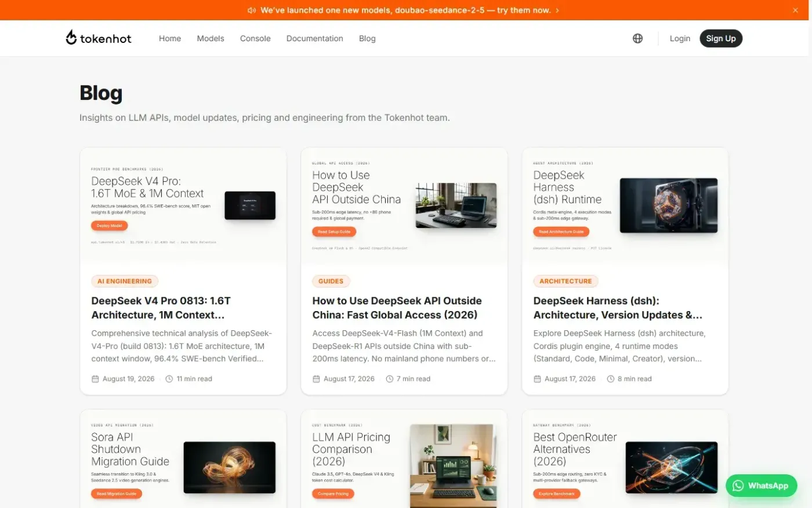The width and height of the screenshot is (812, 508).
Task: Open Best OpenRouter Alternatives thumbnail
Action: (625, 459)
